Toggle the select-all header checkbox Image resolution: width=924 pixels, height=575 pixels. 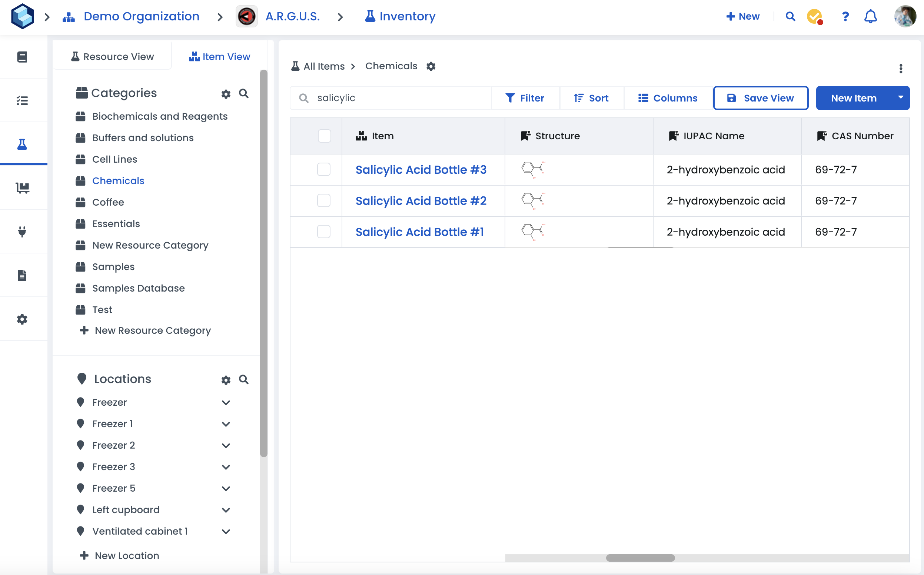click(x=324, y=136)
